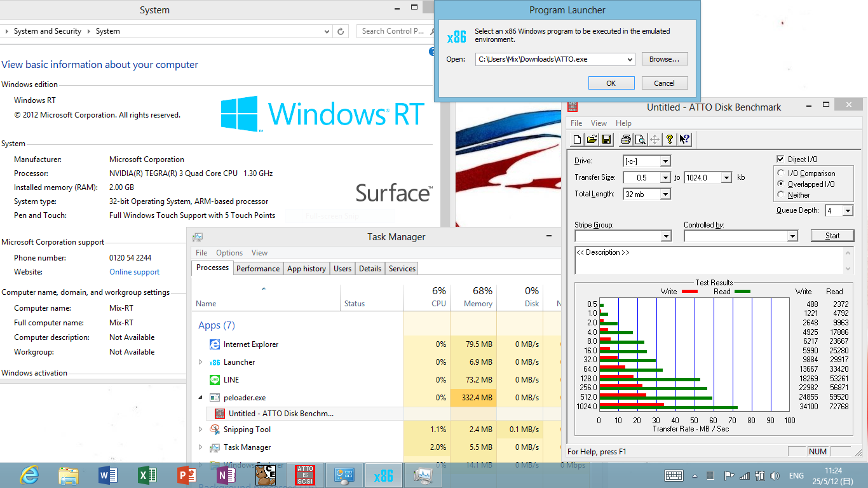Screen dimensions: 868x488
Task: Click the Print icon in ATTO toolbar
Action: [x=626, y=139]
